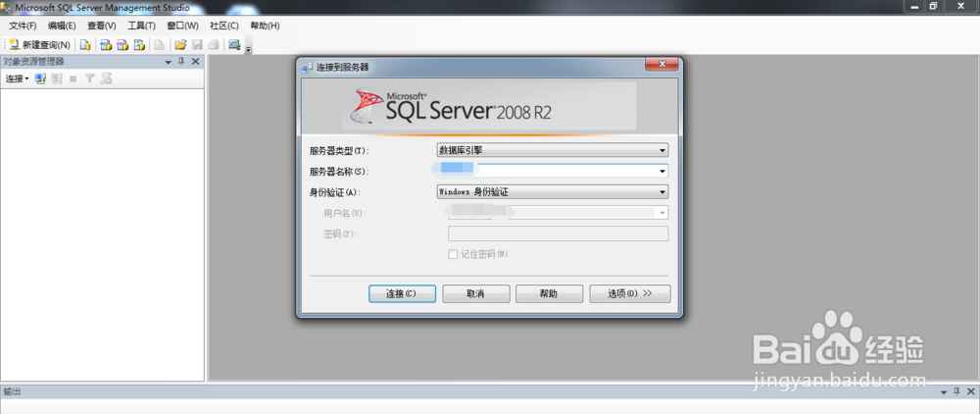
Task: Click the Stop square icon in Object Explorer
Action: point(73,78)
